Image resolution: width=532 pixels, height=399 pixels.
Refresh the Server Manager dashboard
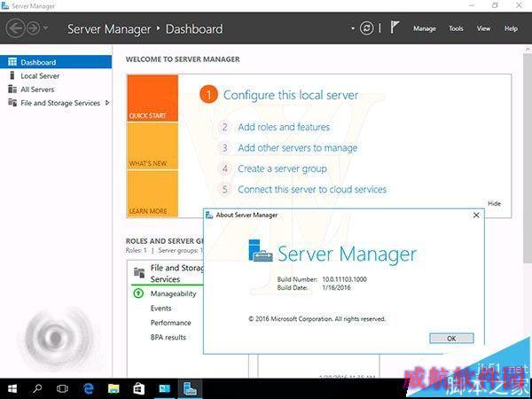[x=366, y=28]
